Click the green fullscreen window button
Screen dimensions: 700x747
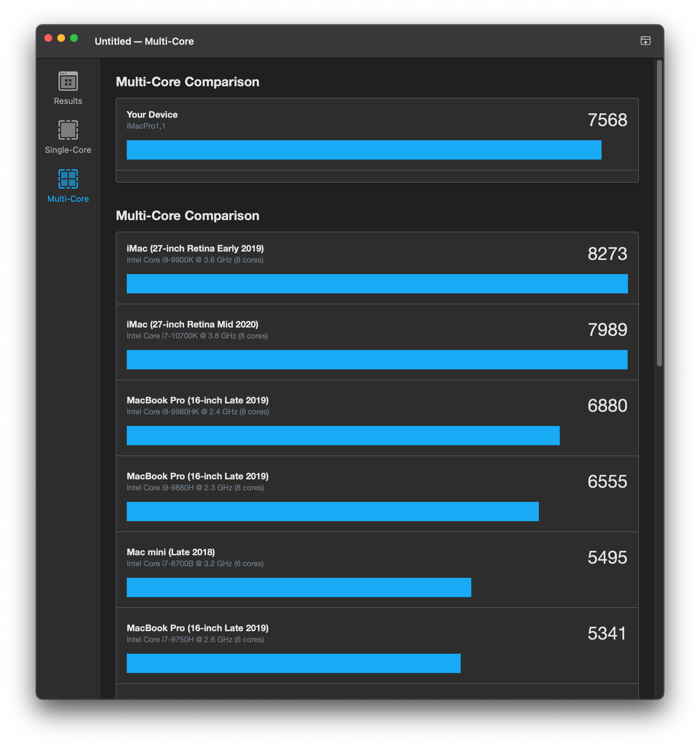[74, 38]
